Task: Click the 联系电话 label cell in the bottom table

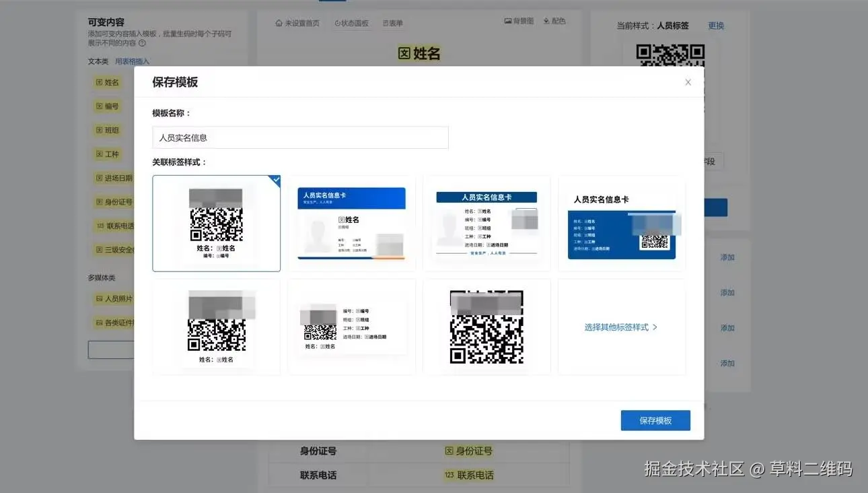Action: (x=318, y=475)
